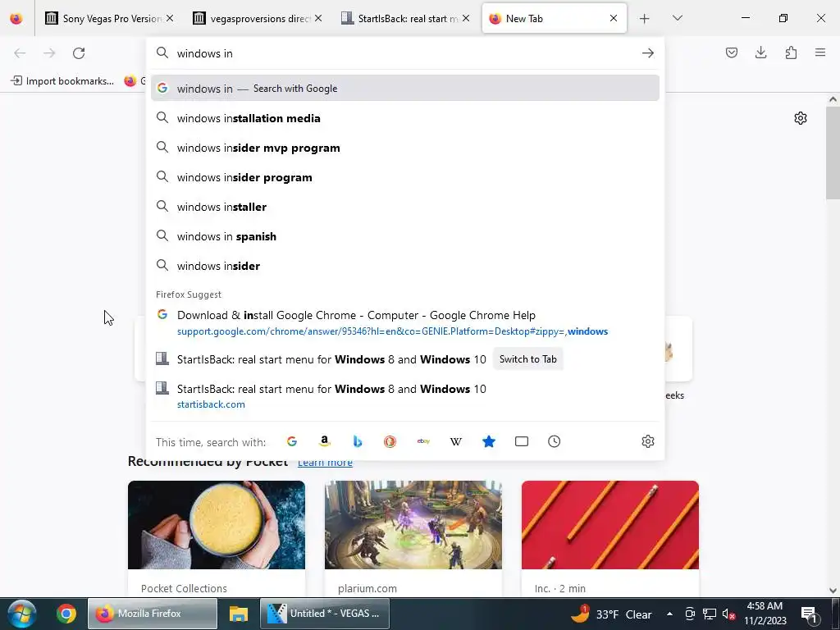Open the muted volume tray icon

click(x=728, y=614)
